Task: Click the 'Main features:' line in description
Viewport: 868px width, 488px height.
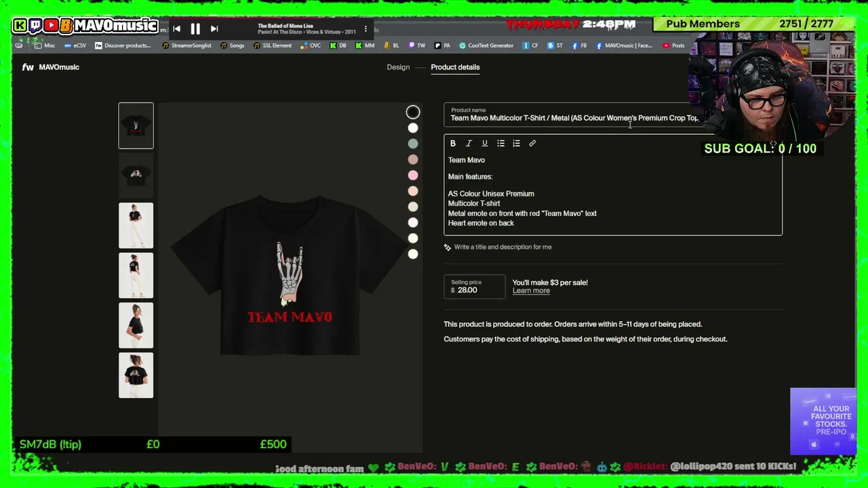Action: 471,177
